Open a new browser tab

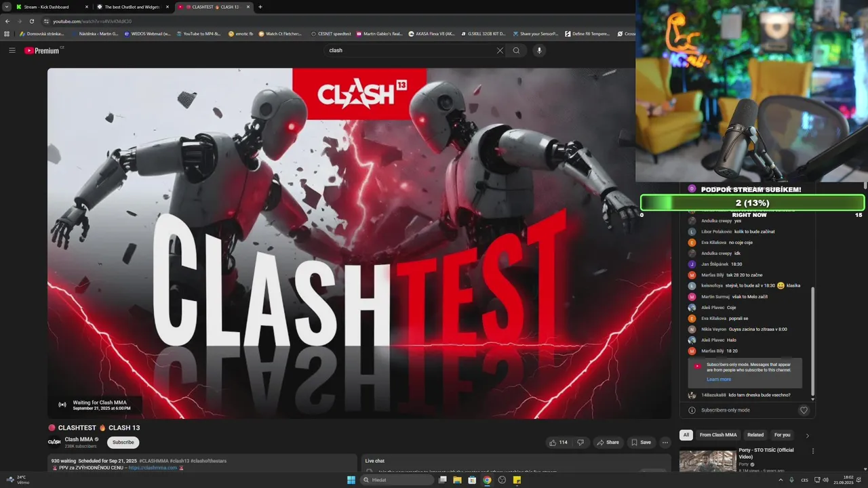pyautogui.click(x=260, y=7)
